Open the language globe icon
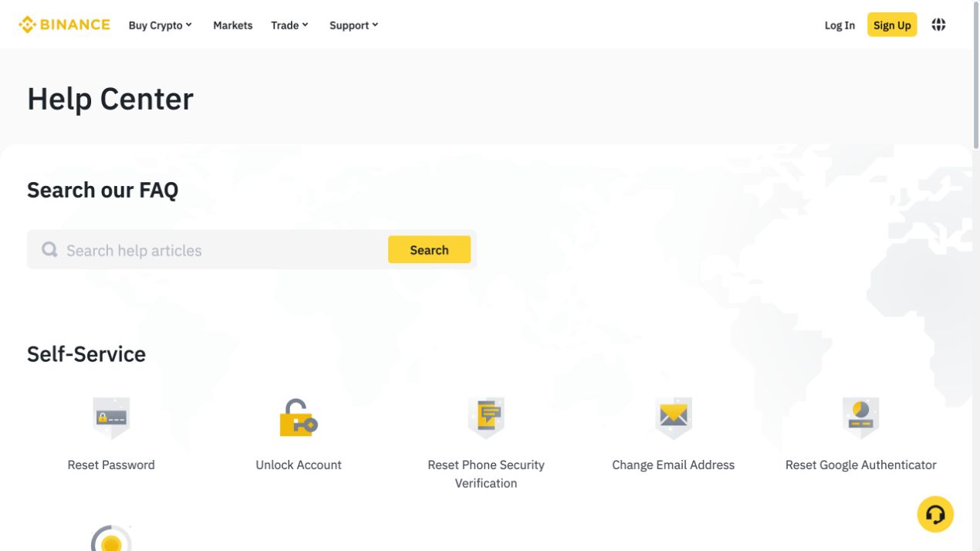 click(x=938, y=25)
